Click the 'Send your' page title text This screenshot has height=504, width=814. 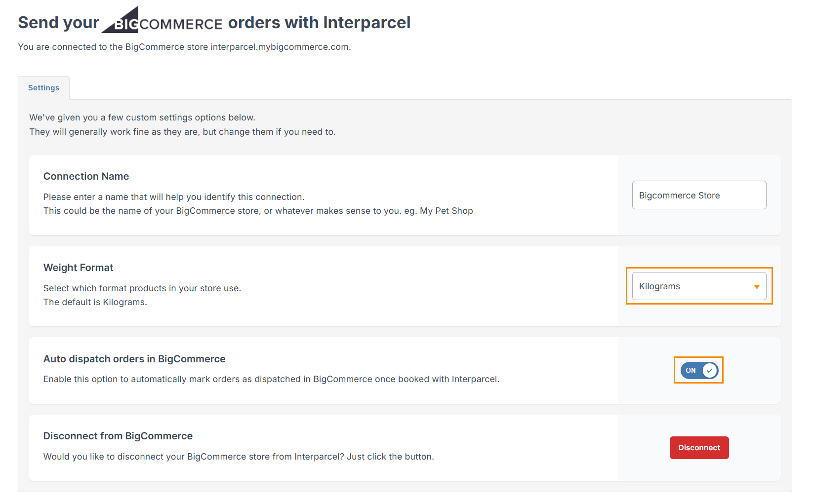click(58, 23)
